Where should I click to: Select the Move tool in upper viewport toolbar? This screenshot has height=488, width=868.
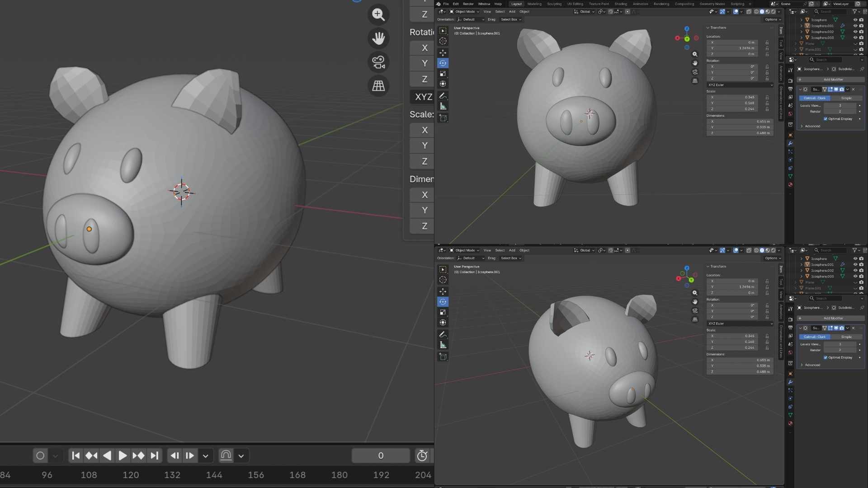pos(443,53)
